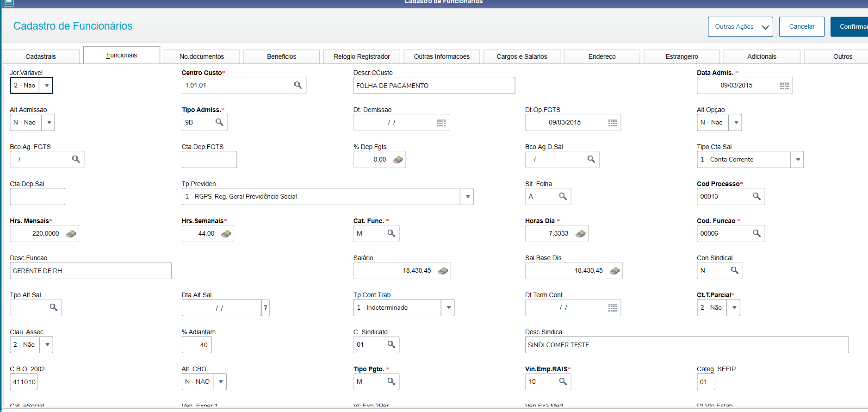Click the Sit. Folha search icon
This screenshot has height=412, width=868.
[x=563, y=196]
